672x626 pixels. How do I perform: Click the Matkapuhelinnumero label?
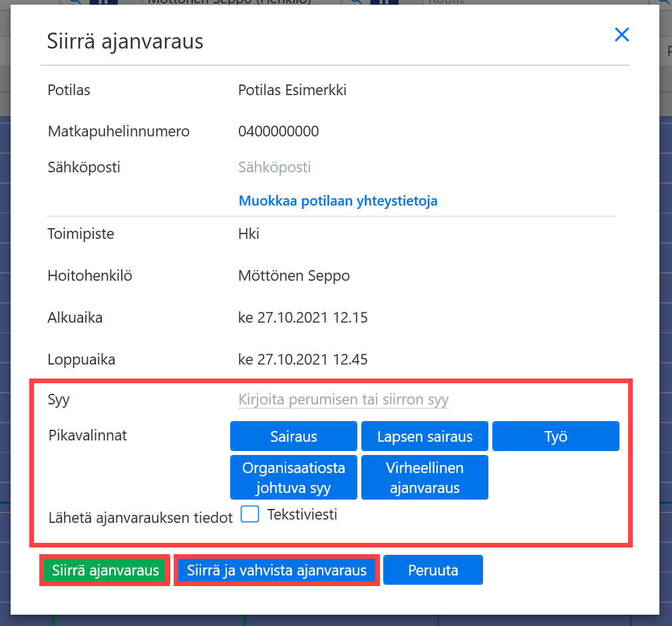coord(118,131)
